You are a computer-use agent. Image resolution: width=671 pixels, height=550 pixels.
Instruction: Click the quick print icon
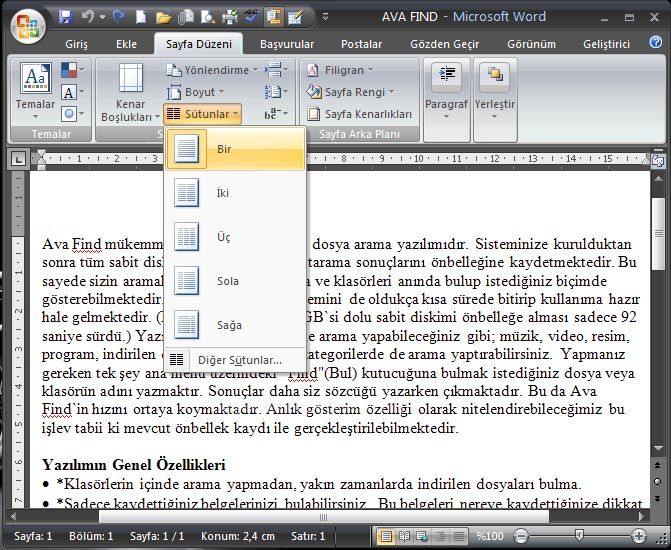(x=229, y=17)
